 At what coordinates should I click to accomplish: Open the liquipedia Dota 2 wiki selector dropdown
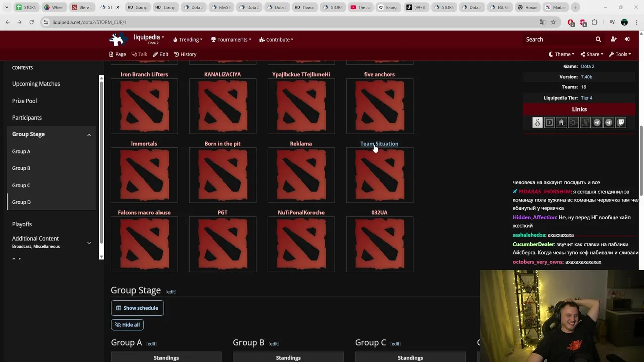[x=148, y=39]
